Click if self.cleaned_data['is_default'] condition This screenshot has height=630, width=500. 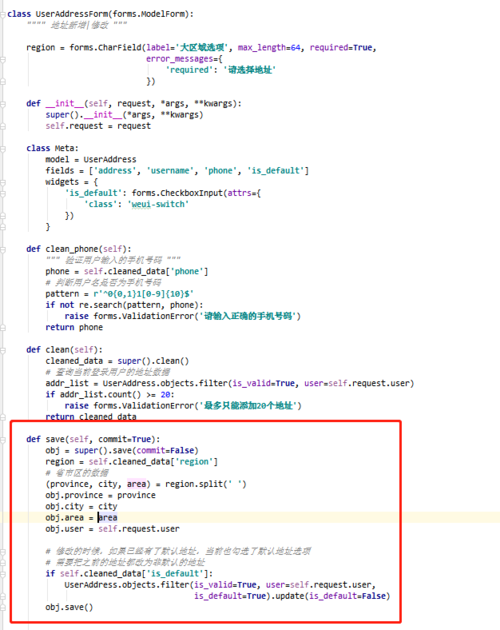(129, 574)
